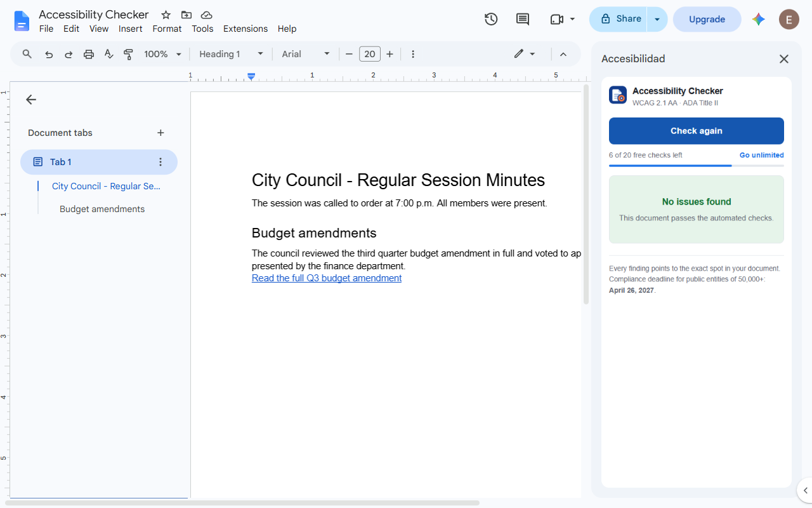This screenshot has width=812, height=508.
Task: Increase the font size
Action: (x=390, y=54)
